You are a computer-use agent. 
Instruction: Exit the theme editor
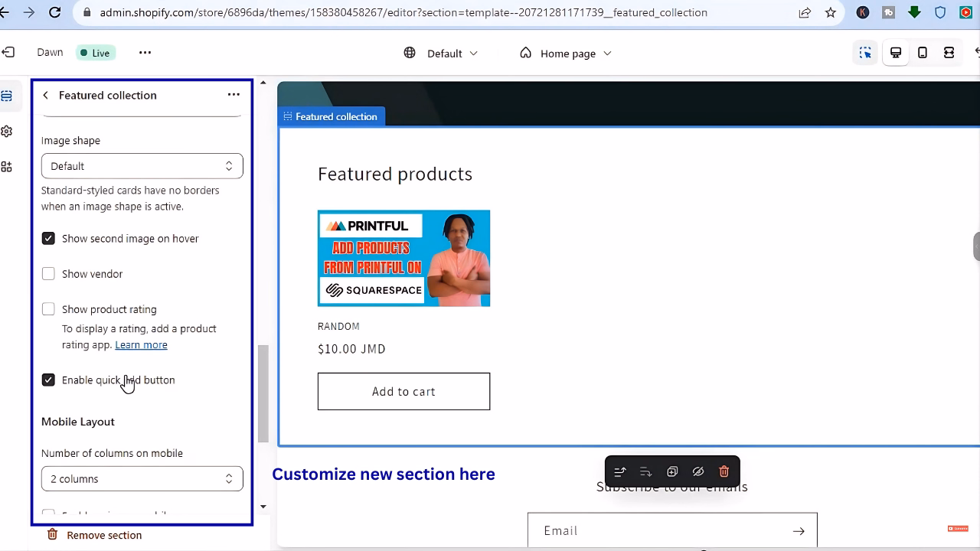click(7, 52)
